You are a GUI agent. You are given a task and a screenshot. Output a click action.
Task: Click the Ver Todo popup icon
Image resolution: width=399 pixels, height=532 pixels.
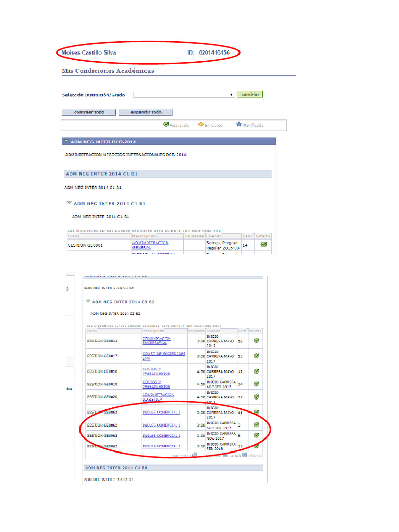(x=195, y=455)
